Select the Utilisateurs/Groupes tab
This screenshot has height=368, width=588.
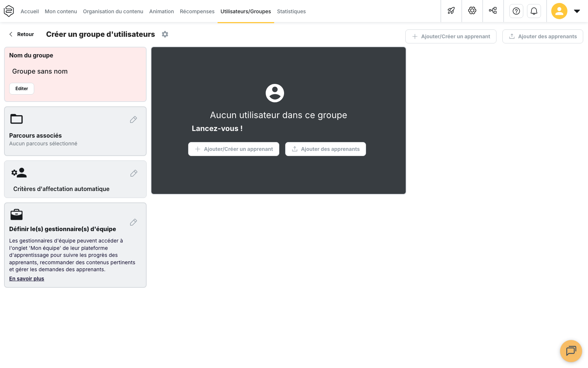246,11
